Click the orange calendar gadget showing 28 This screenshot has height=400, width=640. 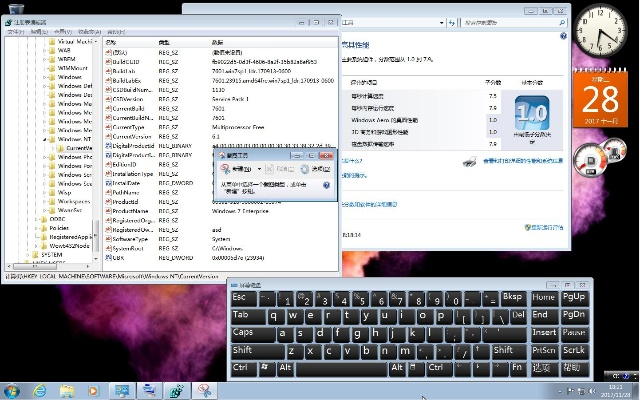click(600, 98)
